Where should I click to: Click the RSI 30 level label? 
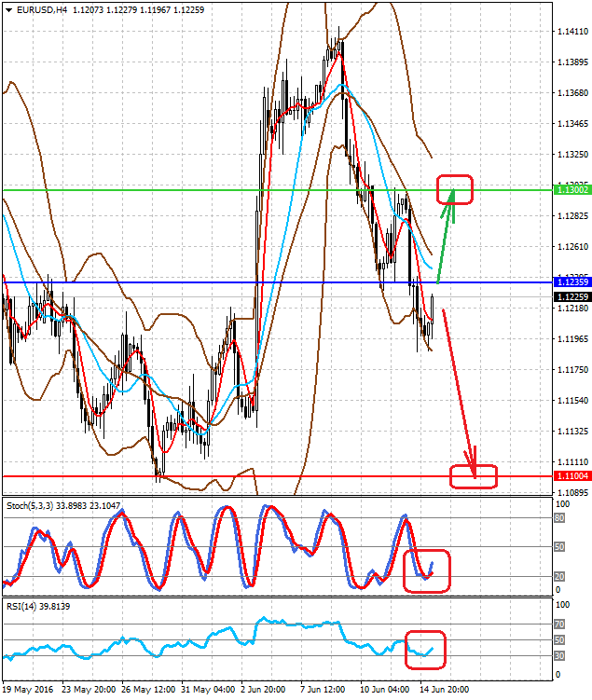click(x=559, y=656)
